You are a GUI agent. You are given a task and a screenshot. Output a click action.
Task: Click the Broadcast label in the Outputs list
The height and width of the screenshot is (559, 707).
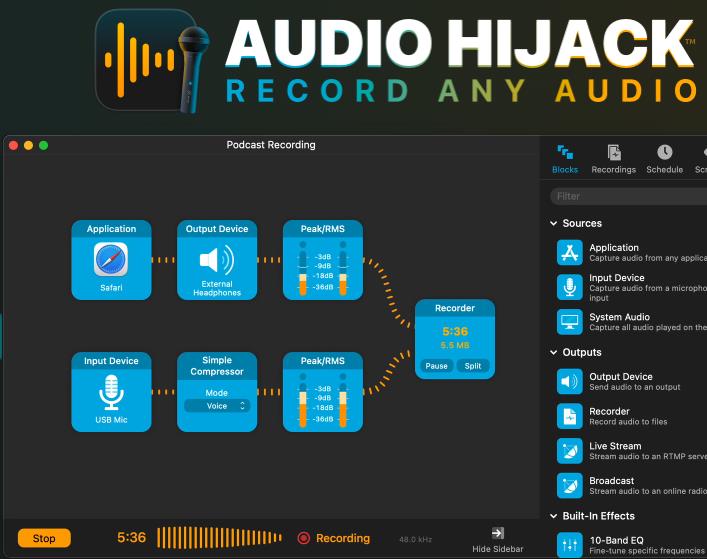[611, 481]
